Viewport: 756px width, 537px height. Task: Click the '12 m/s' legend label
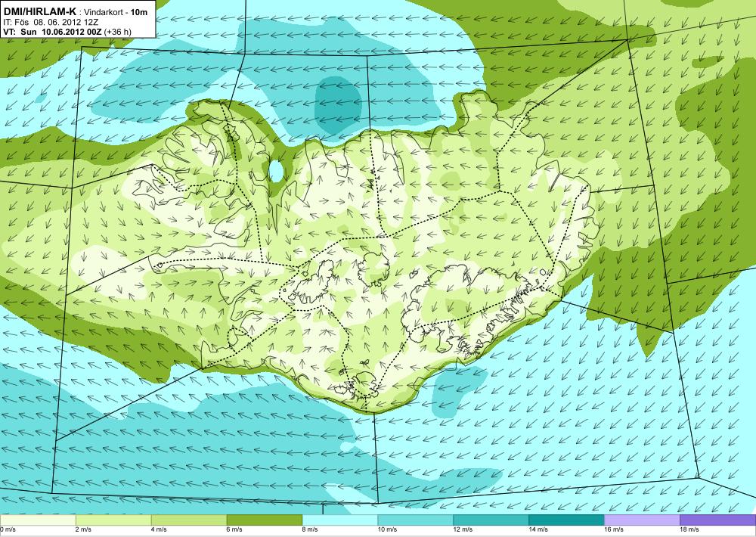tap(463, 529)
